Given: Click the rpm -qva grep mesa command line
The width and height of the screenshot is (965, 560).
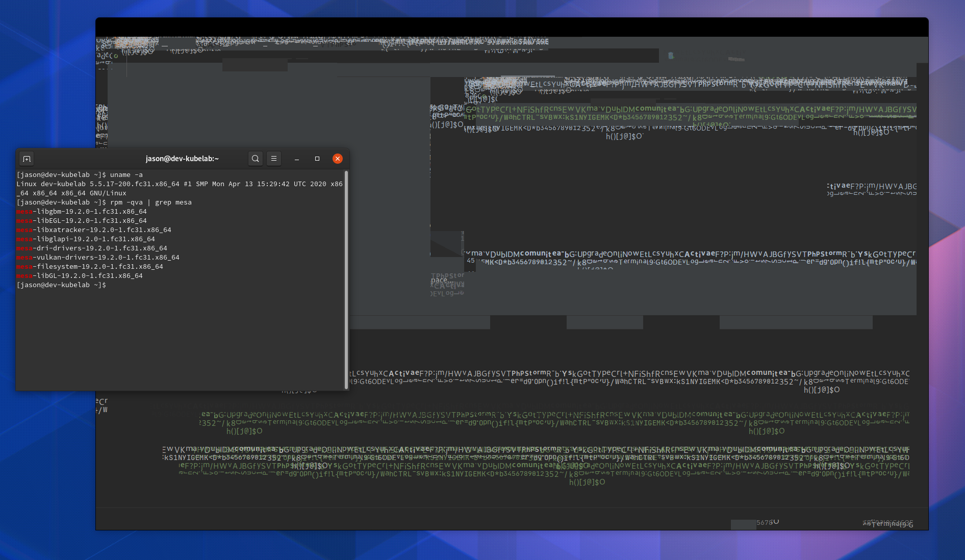Looking at the screenshot, I should (148, 202).
